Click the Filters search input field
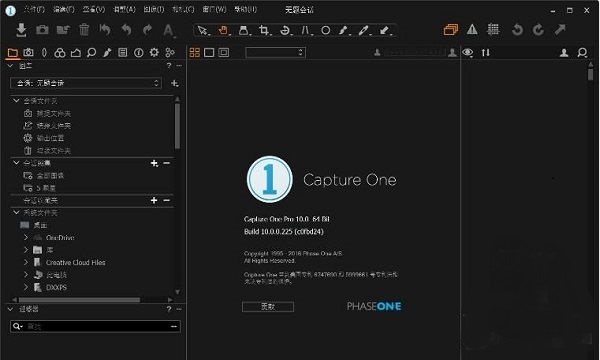 [x=95, y=326]
